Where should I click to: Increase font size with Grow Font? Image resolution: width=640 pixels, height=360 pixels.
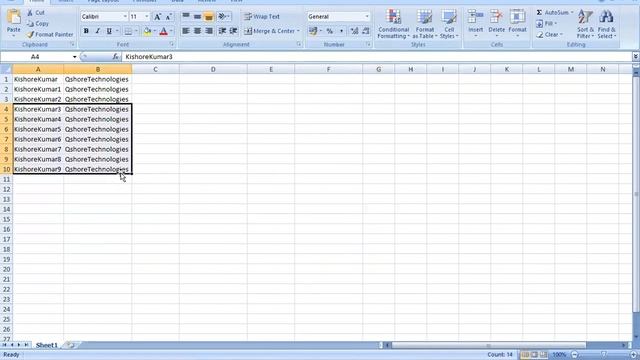157,17
